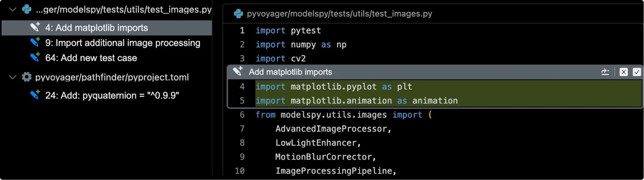
Task: Click the Python icon beside test_images.py in sidebar
Action: pos(27,9)
